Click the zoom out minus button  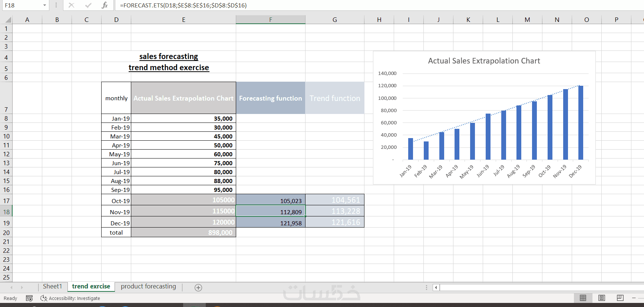(634, 298)
